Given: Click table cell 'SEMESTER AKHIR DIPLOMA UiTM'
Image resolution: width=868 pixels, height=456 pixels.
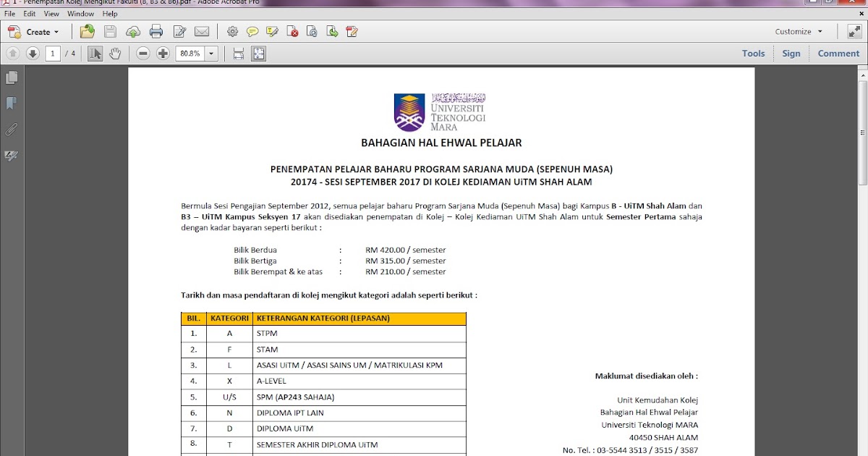Looking at the screenshot, I should pyautogui.click(x=317, y=444).
